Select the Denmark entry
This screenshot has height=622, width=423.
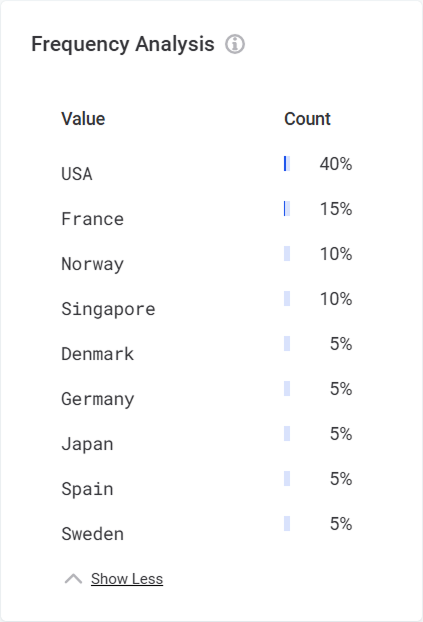point(98,354)
